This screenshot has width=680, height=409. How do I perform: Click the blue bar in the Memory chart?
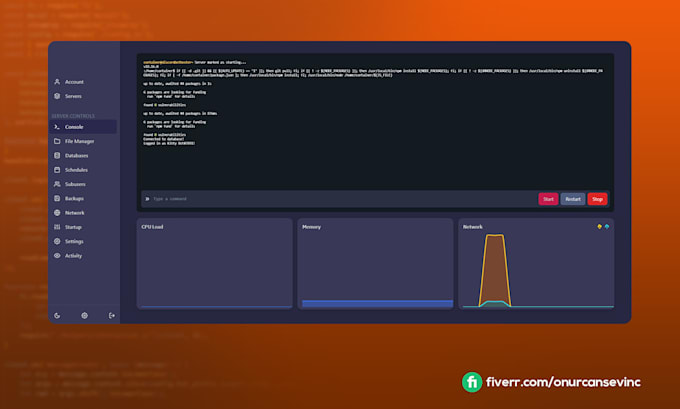(377, 304)
